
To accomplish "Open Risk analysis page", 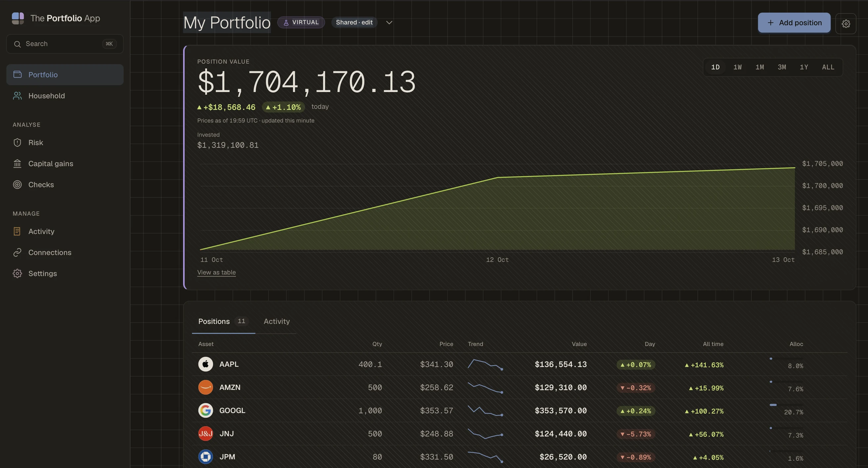I will pyautogui.click(x=65, y=143).
